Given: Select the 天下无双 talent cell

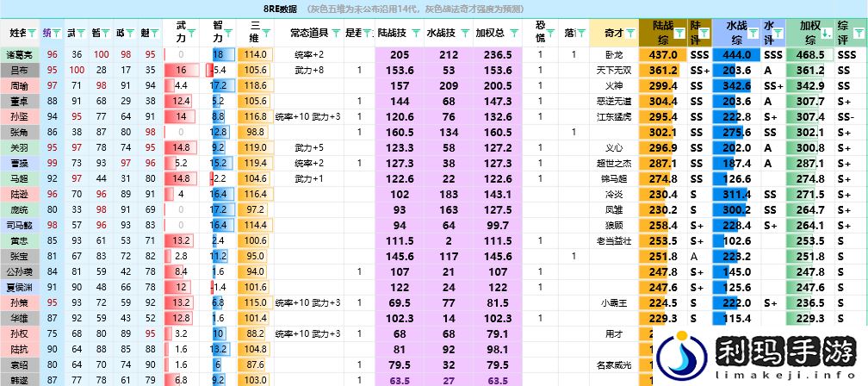Looking at the screenshot, I should point(614,71).
